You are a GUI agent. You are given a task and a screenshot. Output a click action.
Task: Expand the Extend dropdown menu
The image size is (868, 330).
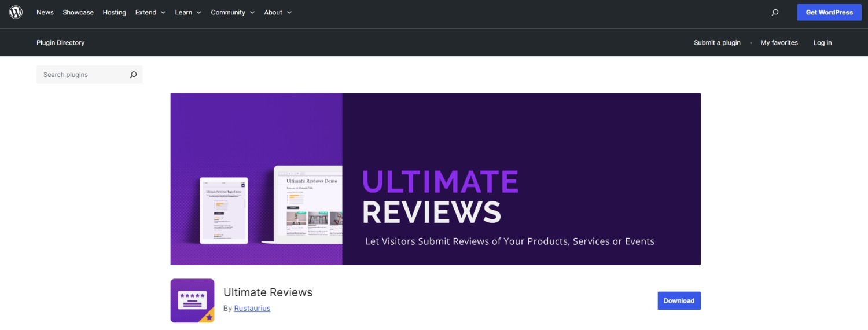coord(150,12)
